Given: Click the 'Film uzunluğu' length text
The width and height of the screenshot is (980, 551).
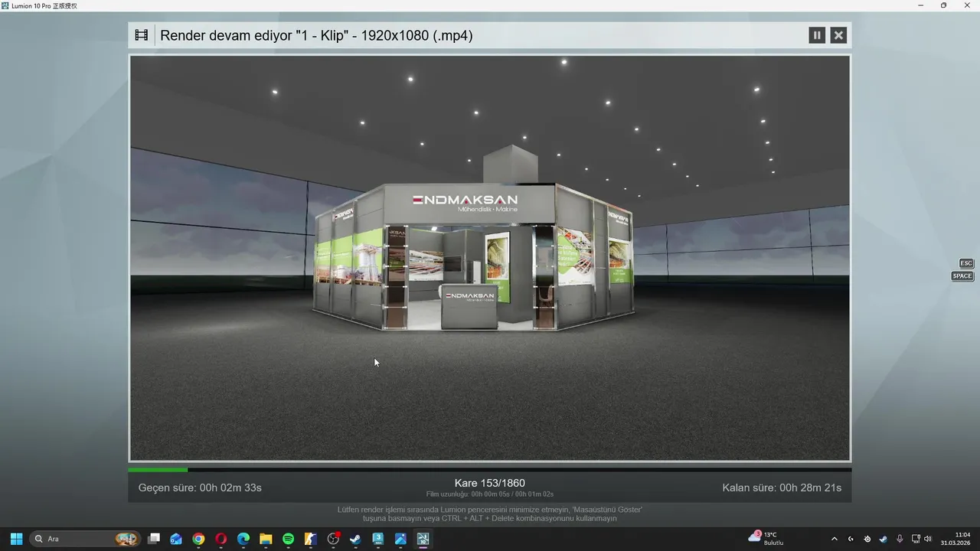Looking at the screenshot, I should [x=490, y=494].
